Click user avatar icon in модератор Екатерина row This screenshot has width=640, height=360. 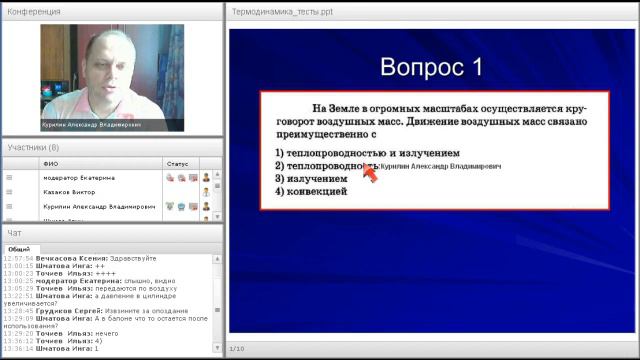[x=206, y=177]
